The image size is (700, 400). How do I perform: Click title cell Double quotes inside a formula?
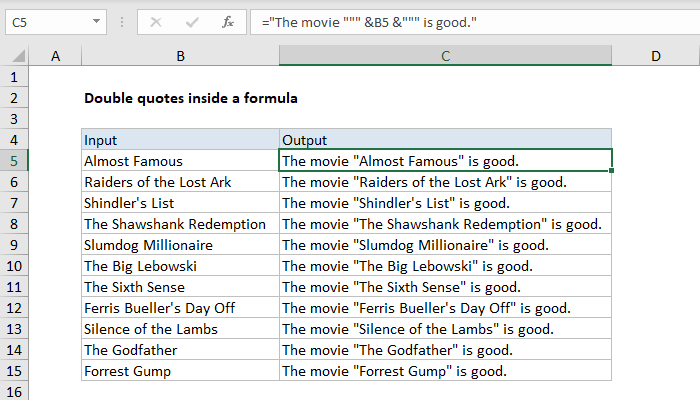coord(190,98)
